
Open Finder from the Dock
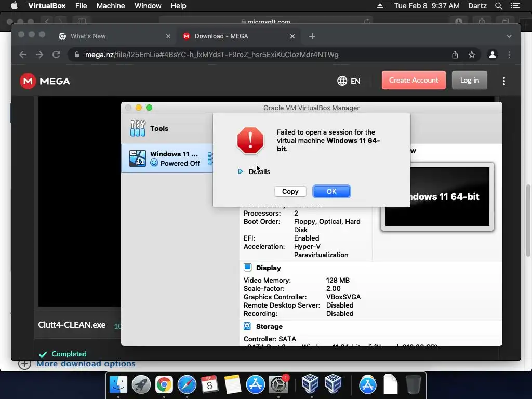118,384
